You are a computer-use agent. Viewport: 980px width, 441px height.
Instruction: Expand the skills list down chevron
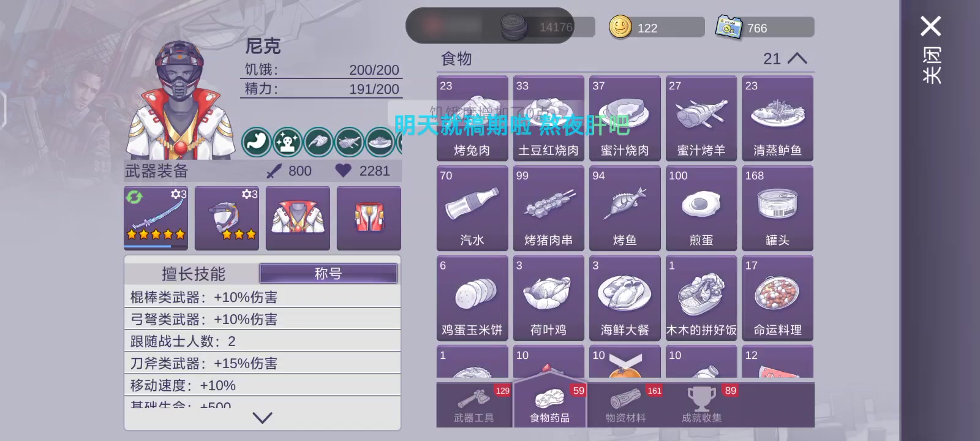tap(262, 418)
